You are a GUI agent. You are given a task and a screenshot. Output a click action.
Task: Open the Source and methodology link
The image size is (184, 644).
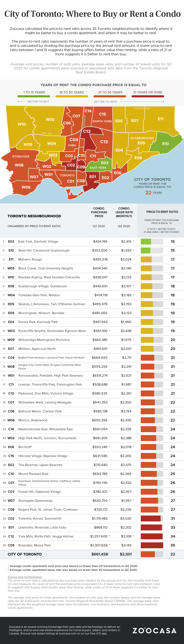pyautogui.click(x=25, y=577)
